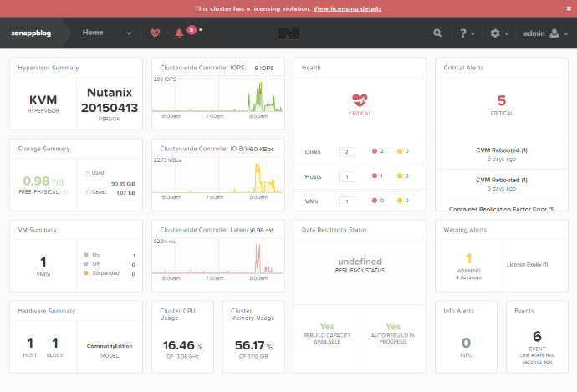Click the yellow Suspended status indicator

click(x=86, y=272)
